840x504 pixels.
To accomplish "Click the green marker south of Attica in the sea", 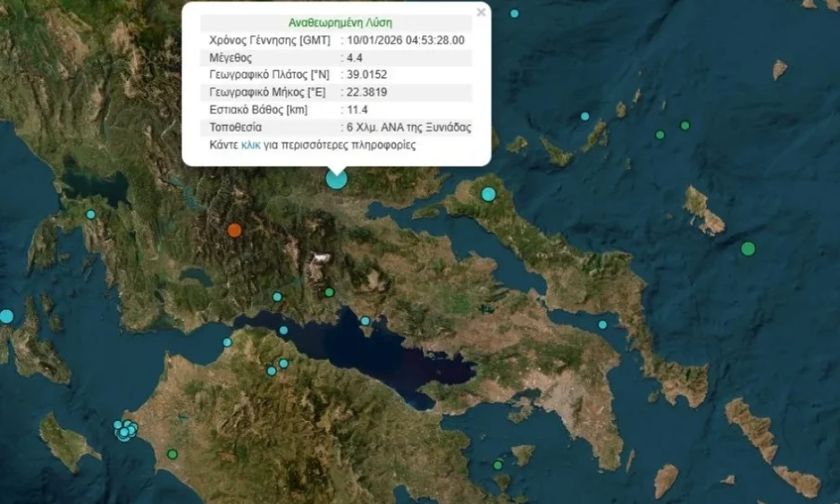I will pyautogui.click(x=497, y=465).
